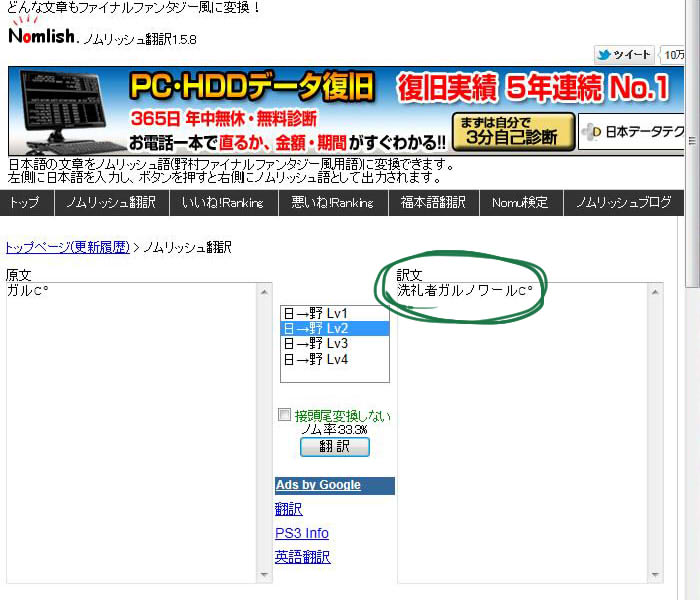The width and height of the screenshot is (700, 600).
Task: Open the Ads by Google link
Action: 318,485
